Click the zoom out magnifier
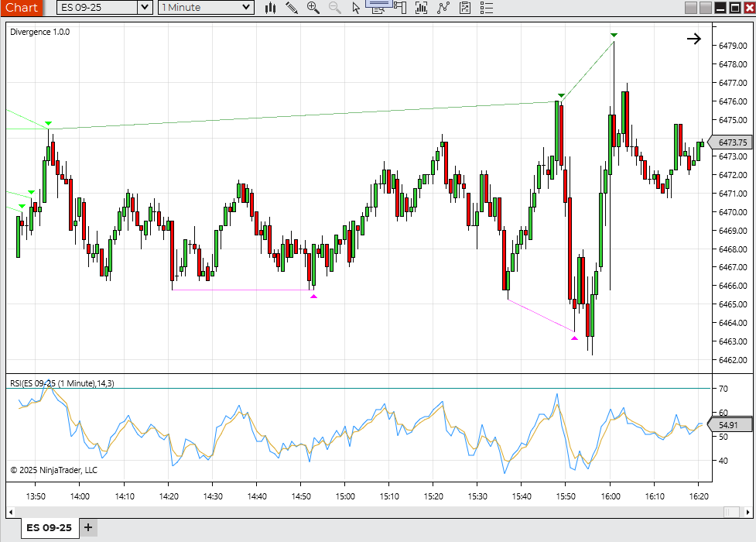This screenshot has width=756, height=542. click(334, 8)
